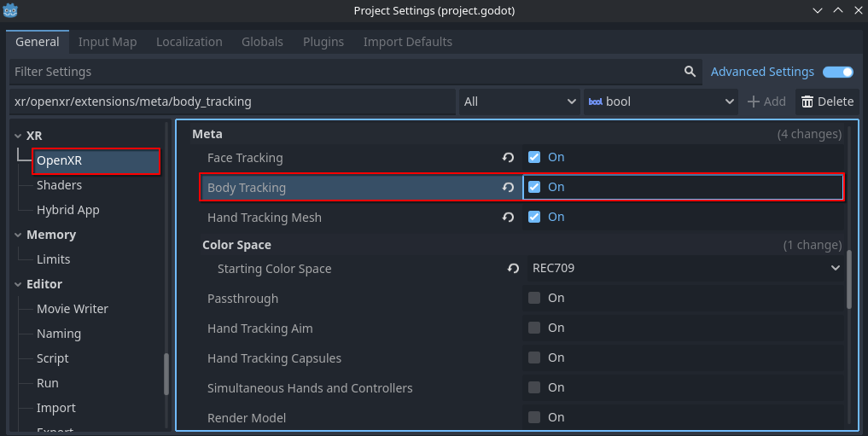Enable Simultaneous Hands and Controllers checkbox
The width and height of the screenshot is (868, 436).
(534, 387)
